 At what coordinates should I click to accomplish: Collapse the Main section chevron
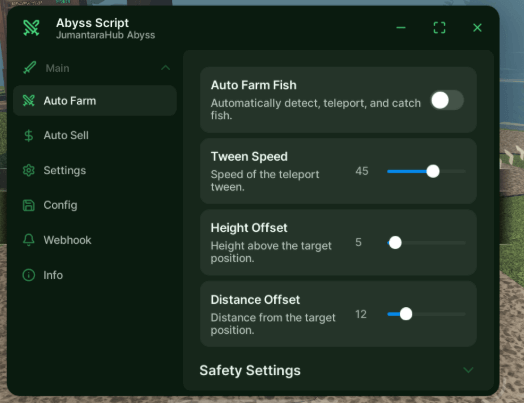[x=165, y=68]
